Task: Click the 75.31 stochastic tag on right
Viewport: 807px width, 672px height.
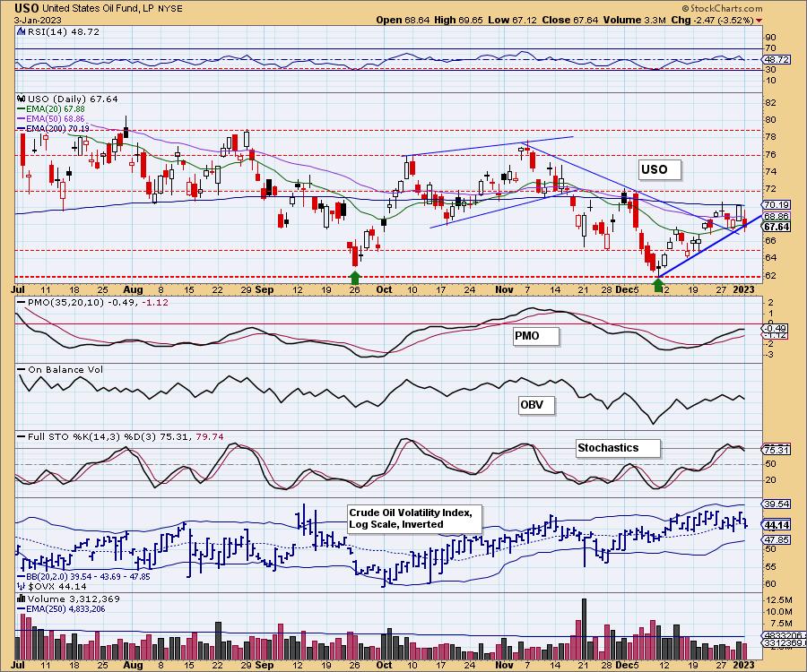Action: (777, 450)
